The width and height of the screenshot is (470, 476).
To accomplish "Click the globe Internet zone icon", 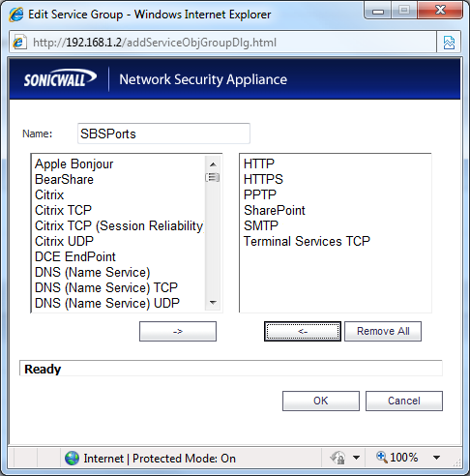I will (72, 458).
